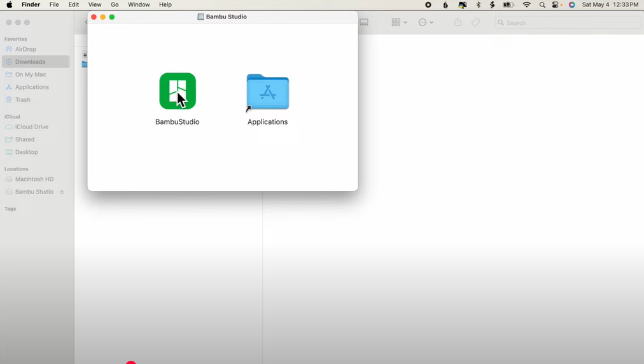Eject the Bambu Studio disk image
This screenshot has width=644, height=364.
tap(62, 192)
